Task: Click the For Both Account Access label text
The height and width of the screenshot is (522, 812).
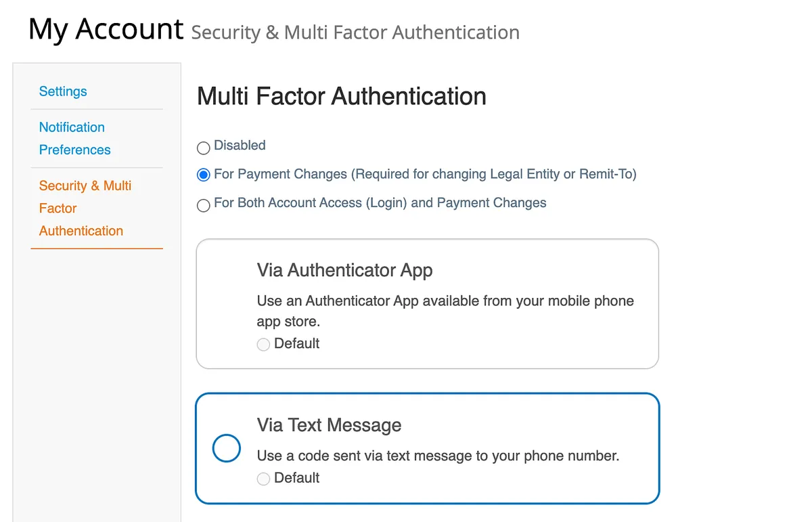Action: [380, 202]
